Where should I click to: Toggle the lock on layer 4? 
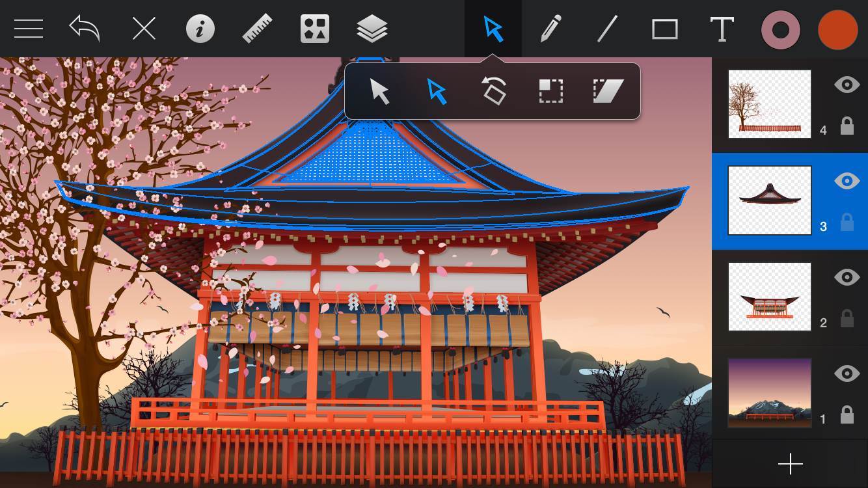pos(847,126)
